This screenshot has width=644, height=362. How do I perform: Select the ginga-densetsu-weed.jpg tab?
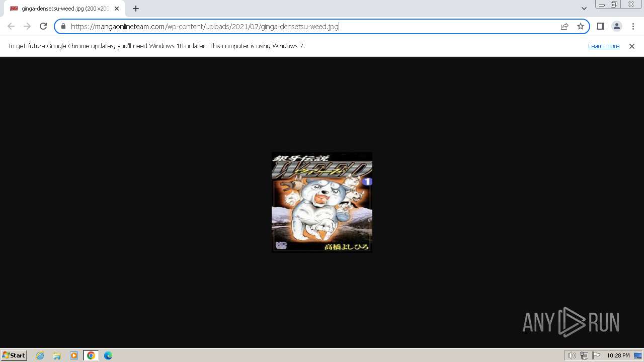coord(64,9)
